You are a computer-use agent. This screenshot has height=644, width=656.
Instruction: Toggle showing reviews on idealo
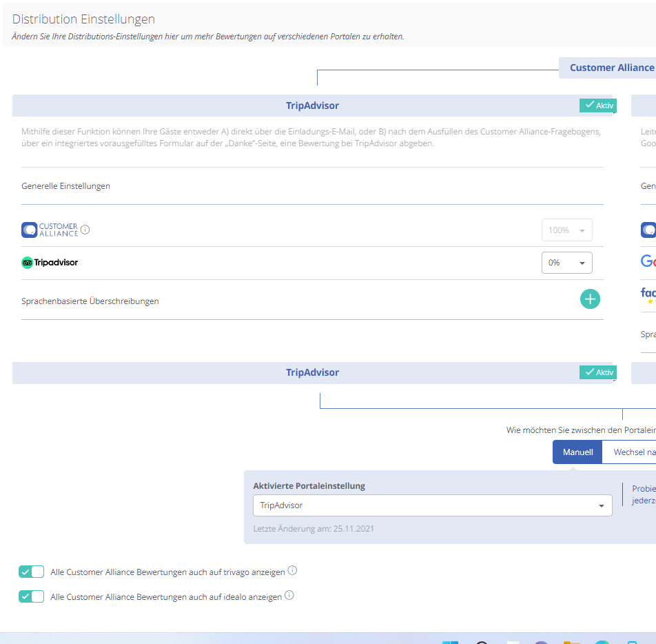click(x=32, y=596)
